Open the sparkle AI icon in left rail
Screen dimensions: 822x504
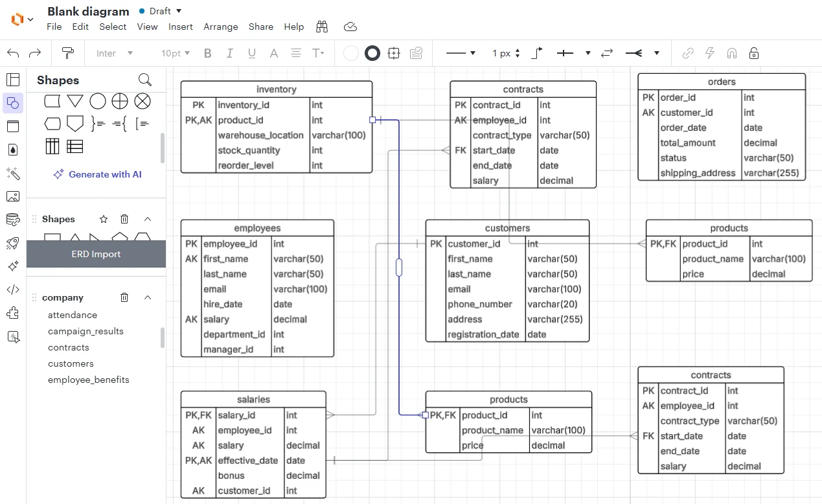tap(13, 266)
